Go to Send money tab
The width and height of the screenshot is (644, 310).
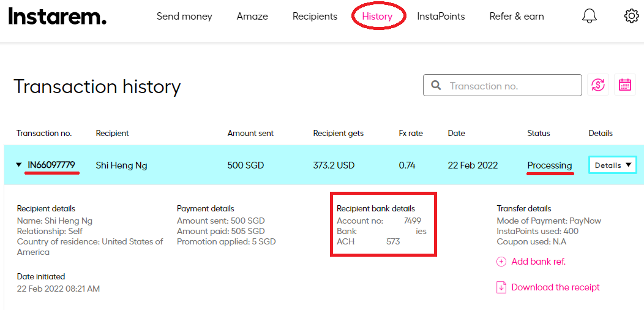tap(184, 17)
